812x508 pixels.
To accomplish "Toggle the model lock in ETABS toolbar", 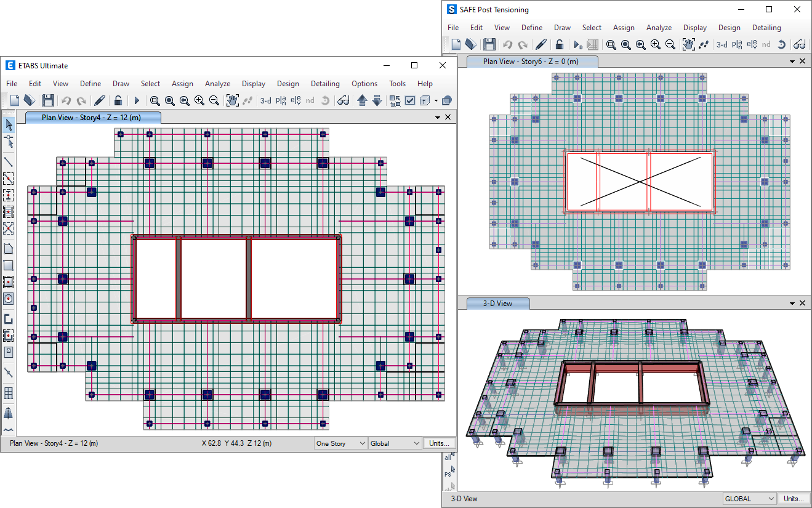I will click(118, 100).
